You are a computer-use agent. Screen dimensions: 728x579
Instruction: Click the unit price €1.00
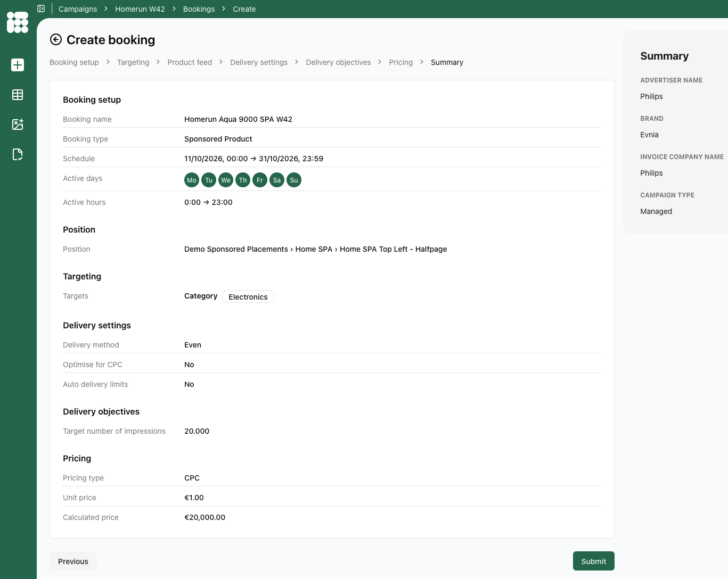[x=194, y=498]
